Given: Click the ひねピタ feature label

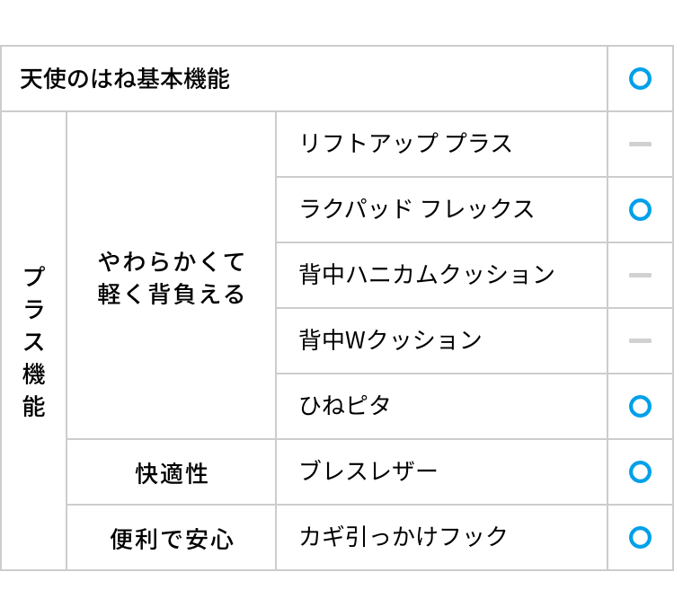Looking at the screenshot, I should click(x=345, y=406).
